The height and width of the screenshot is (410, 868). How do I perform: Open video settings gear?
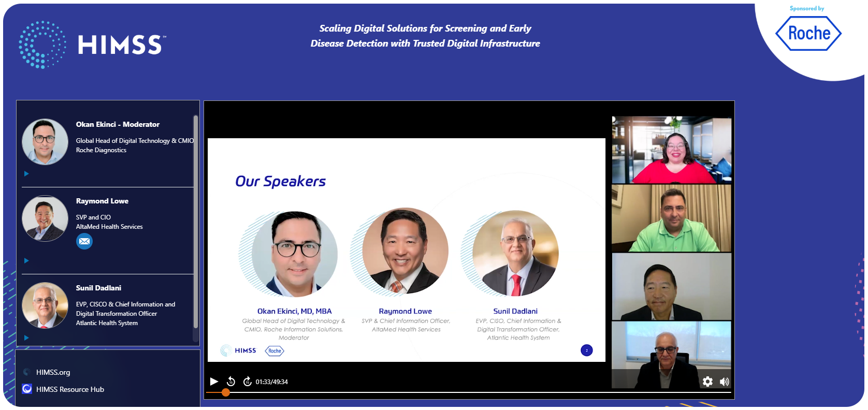coord(707,382)
